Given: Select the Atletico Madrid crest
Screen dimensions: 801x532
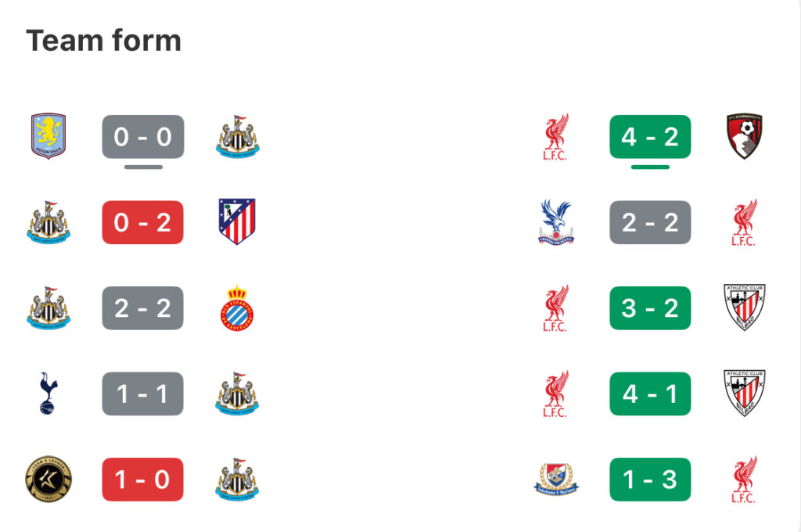Looking at the screenshot, I should point(237,221).
